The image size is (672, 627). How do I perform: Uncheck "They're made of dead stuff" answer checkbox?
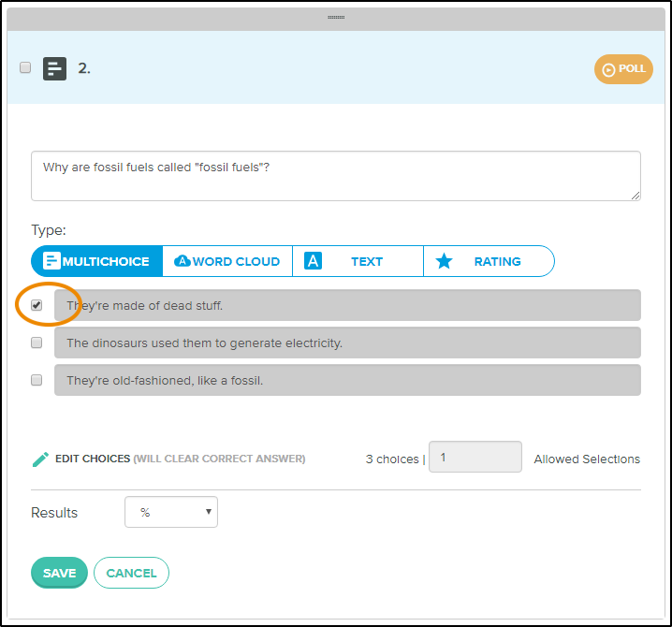tap(37, 305)
